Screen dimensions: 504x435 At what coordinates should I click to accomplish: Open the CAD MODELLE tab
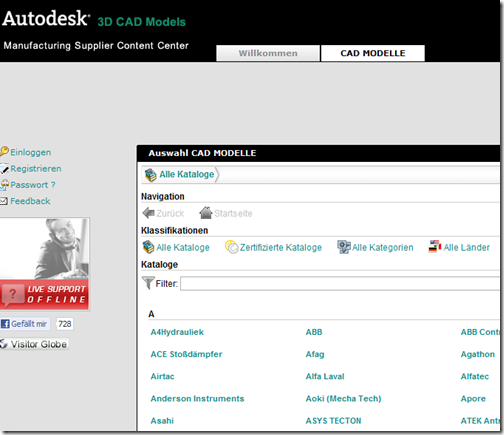(373, 53)
